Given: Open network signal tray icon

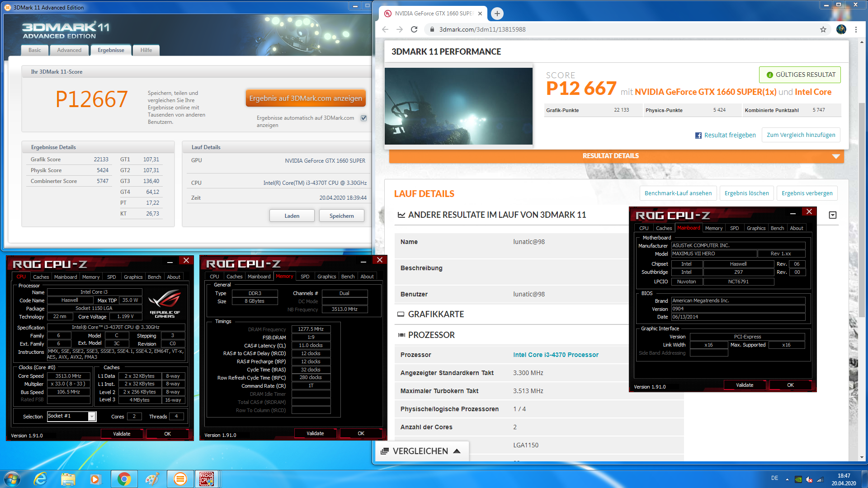Looking at the screenshot, I should [x=820, y=479].
